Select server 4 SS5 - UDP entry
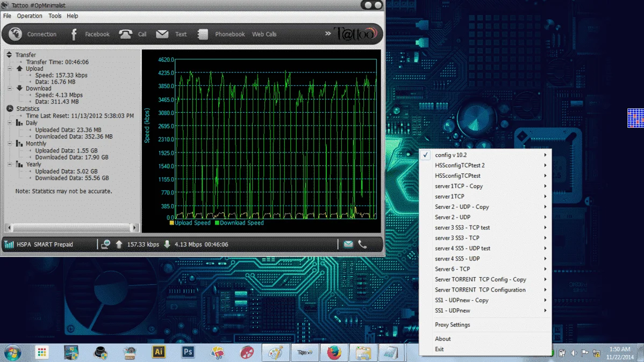 (x=485, y=259)
